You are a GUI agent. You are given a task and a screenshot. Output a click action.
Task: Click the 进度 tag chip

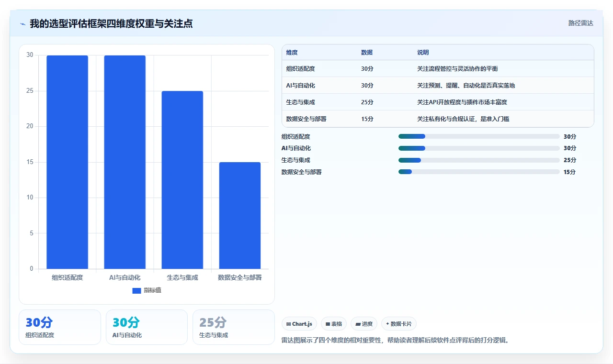point(364,324)
